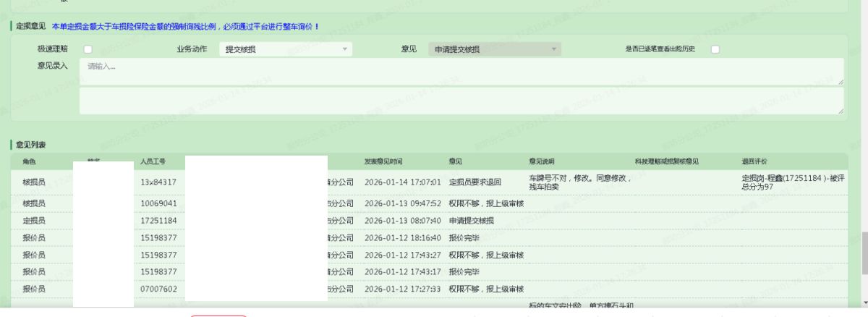Click the second empty text area below 意见录入
868x317 pixels.
(461, 101)
